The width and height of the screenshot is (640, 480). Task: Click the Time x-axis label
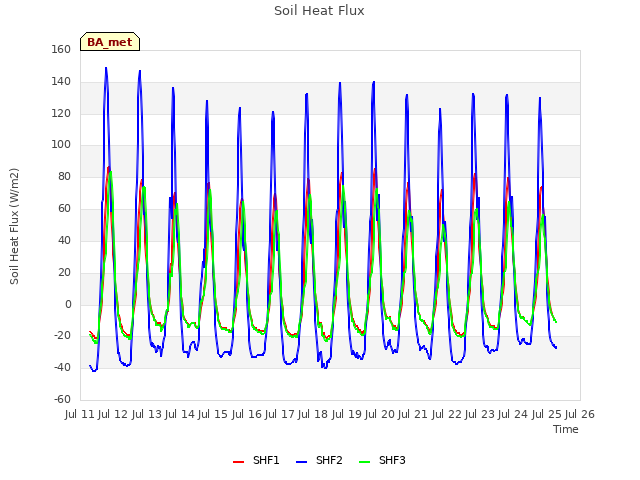coord(566,429)
